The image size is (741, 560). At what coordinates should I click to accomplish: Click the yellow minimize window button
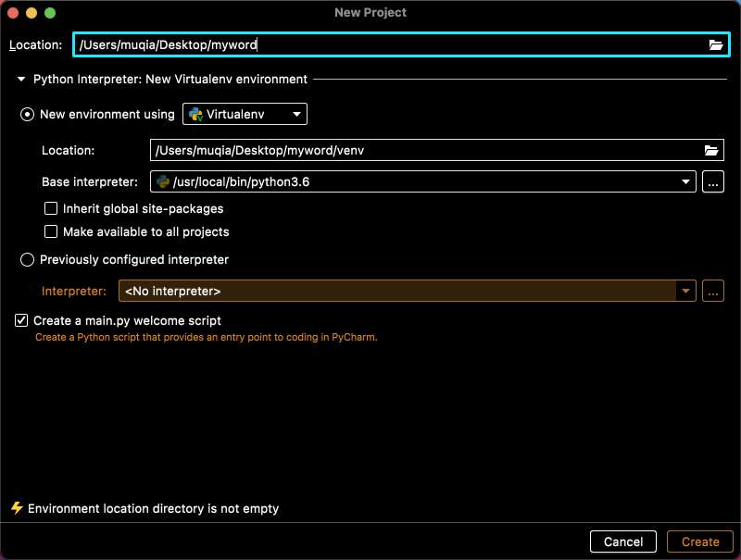pyautogui.click(x=31, y=13)
